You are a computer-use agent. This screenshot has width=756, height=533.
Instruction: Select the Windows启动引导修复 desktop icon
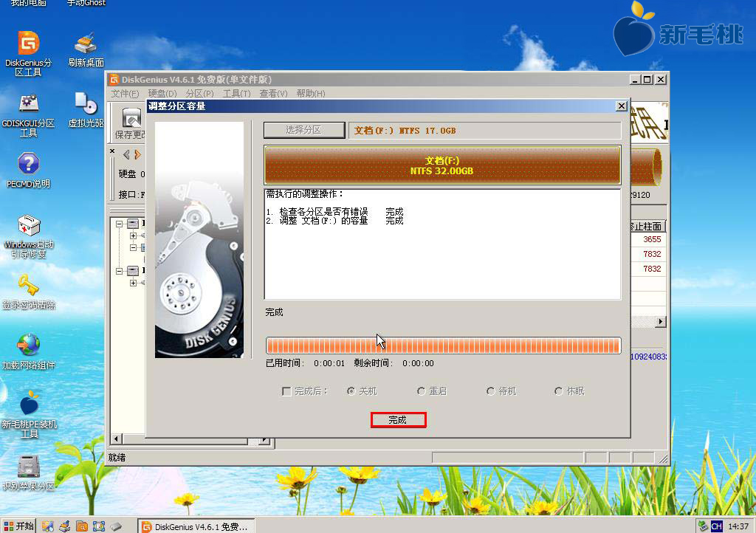(29, 236)
